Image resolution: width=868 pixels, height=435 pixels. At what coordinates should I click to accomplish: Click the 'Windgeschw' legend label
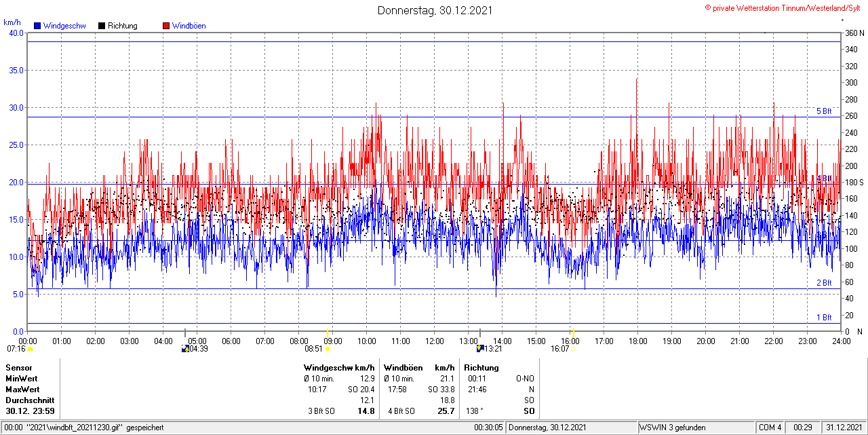[64, 26]
